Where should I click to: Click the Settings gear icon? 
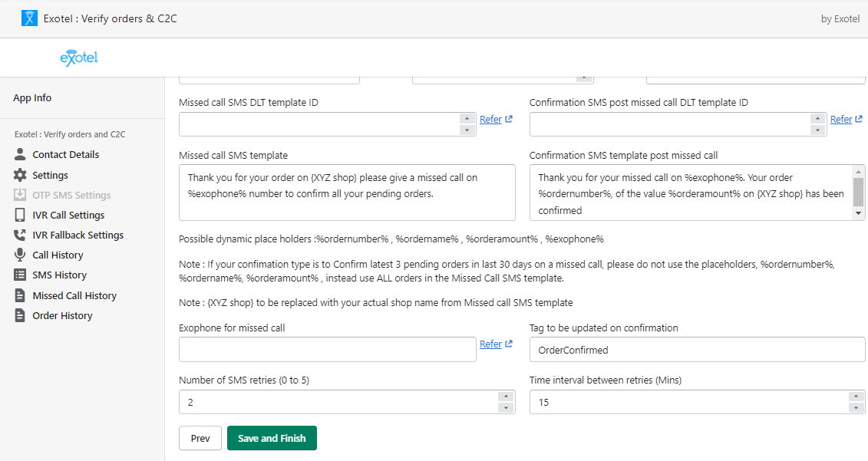20,175
